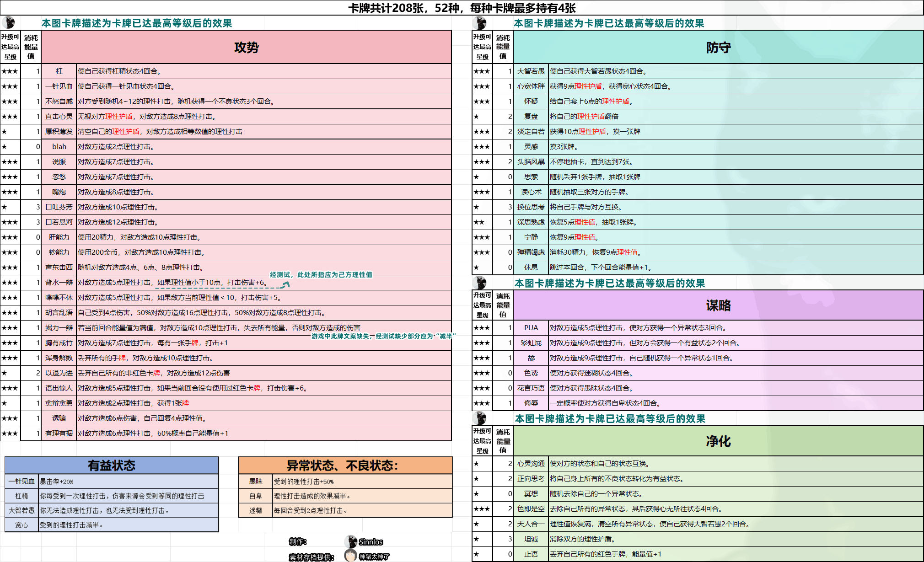Click the 说服 card name
This screenshot has height=562, width=924.
pos(59,162)
